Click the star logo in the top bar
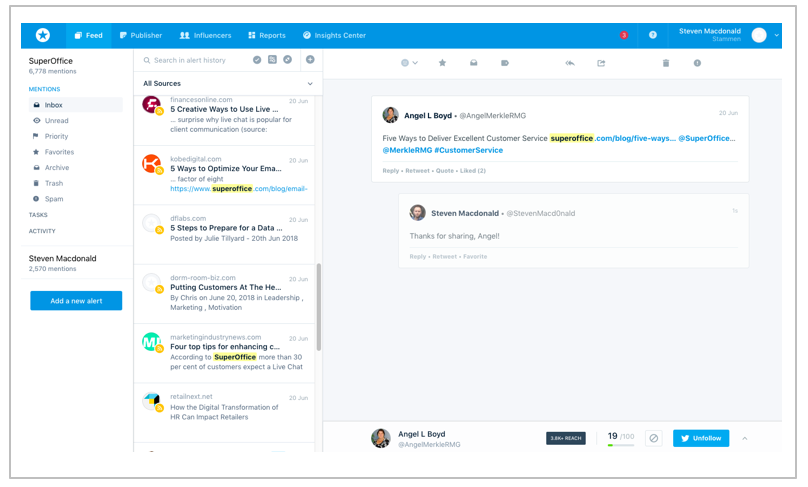The width and height of the screenshot is (808, 487). (43, 35)
